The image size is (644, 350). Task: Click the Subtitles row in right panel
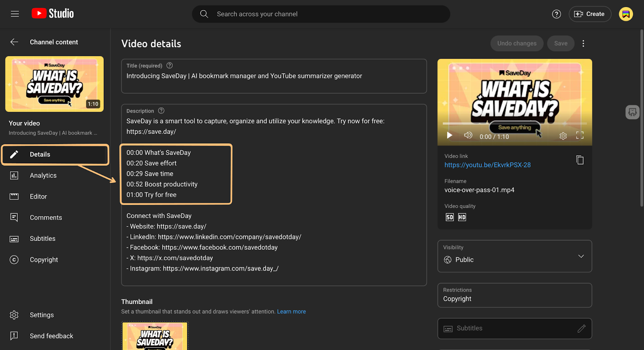(515, 329)
